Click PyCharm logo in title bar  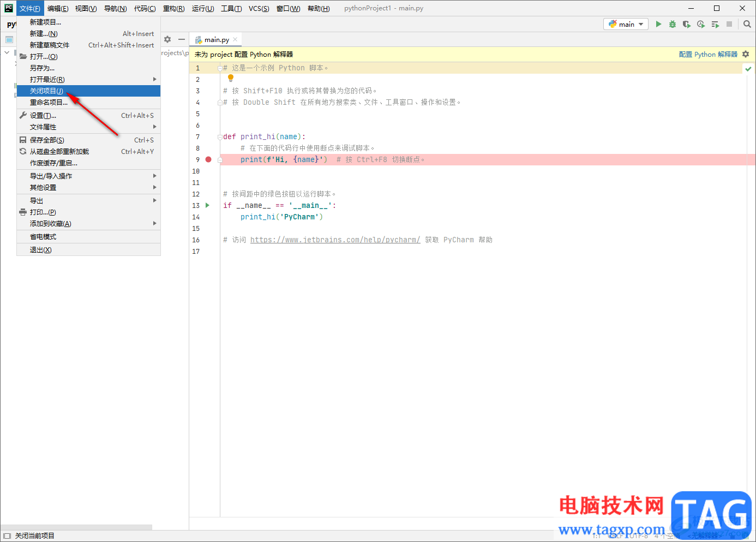[x=9, y=8]
